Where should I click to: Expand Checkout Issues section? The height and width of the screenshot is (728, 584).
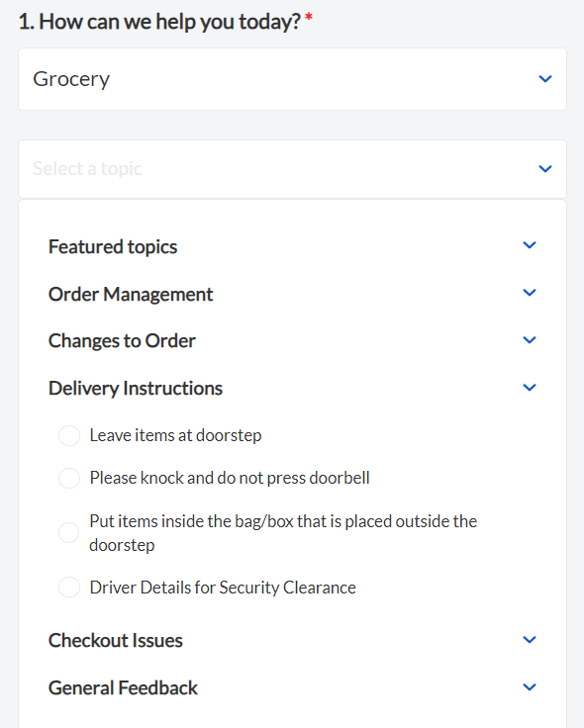(x=292, y=640)
